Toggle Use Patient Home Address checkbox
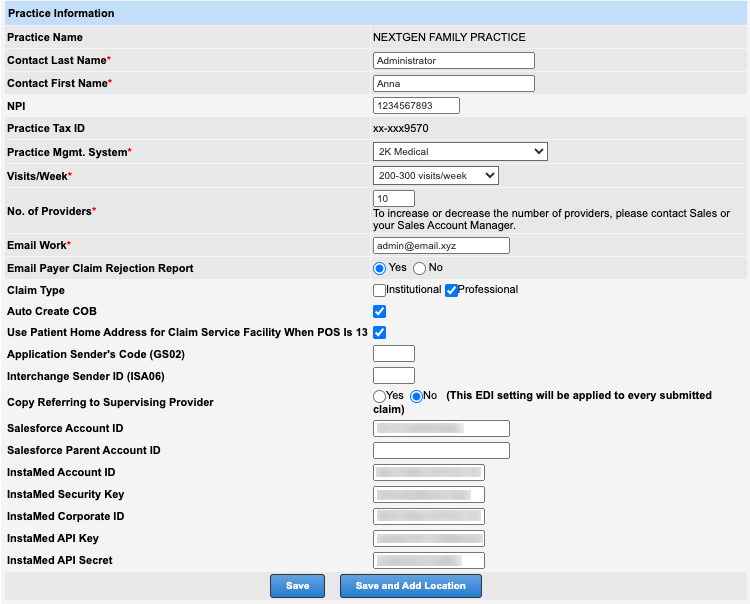Viewport: 750px width, 604px height. 379,332
